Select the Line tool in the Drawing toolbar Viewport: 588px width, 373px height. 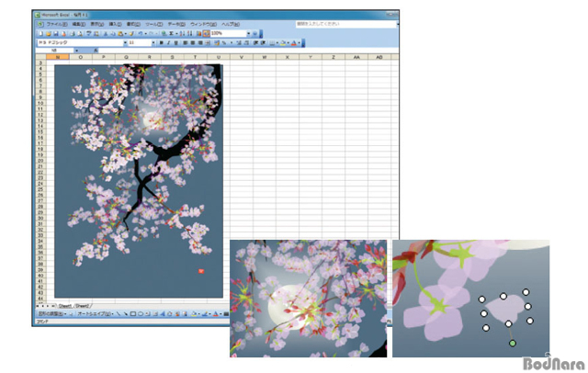point(119,314)
